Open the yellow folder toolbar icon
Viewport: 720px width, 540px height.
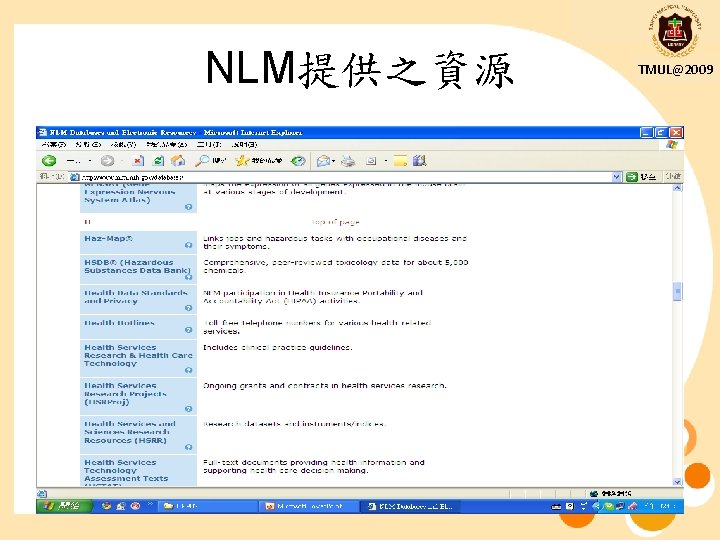tap(400, 161)
